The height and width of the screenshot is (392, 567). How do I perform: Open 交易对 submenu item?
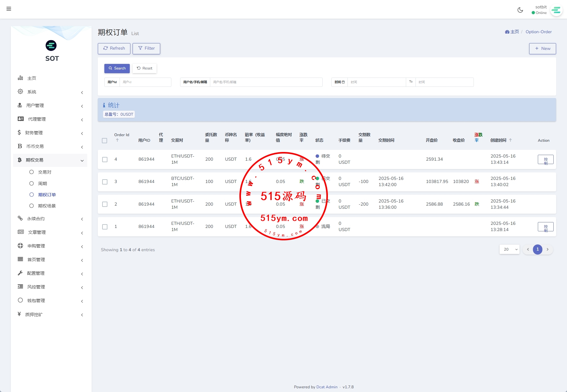pos(44,172)
